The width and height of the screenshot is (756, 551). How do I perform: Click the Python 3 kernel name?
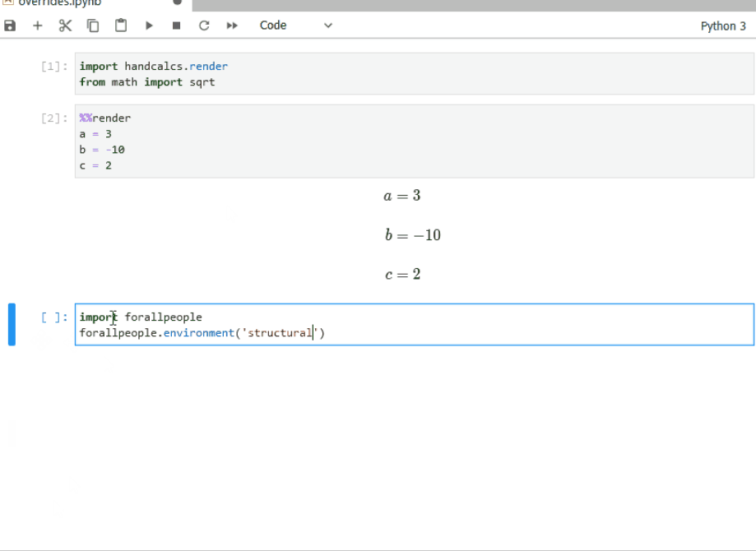(x=723, y=26)
